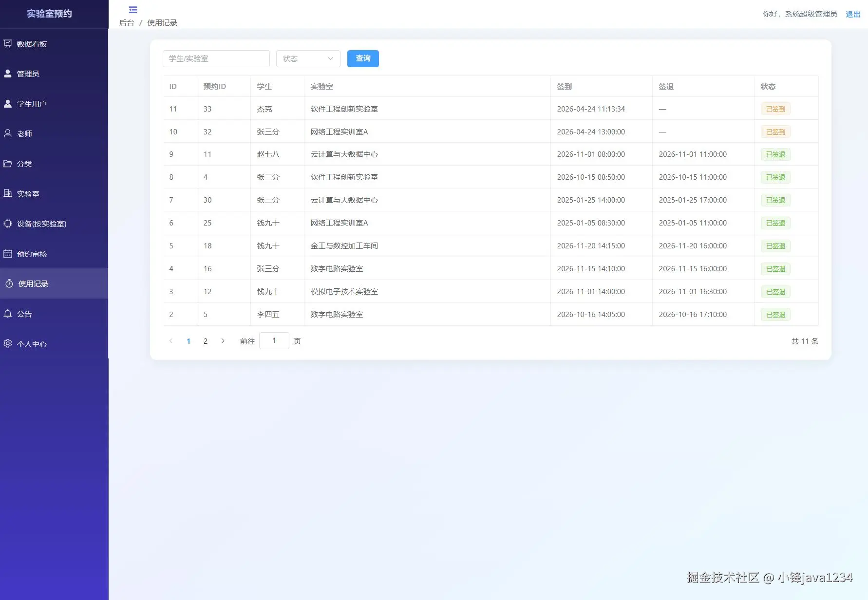Open 实验室 menu item
This screenshot has height=600, width=868.
54,193
